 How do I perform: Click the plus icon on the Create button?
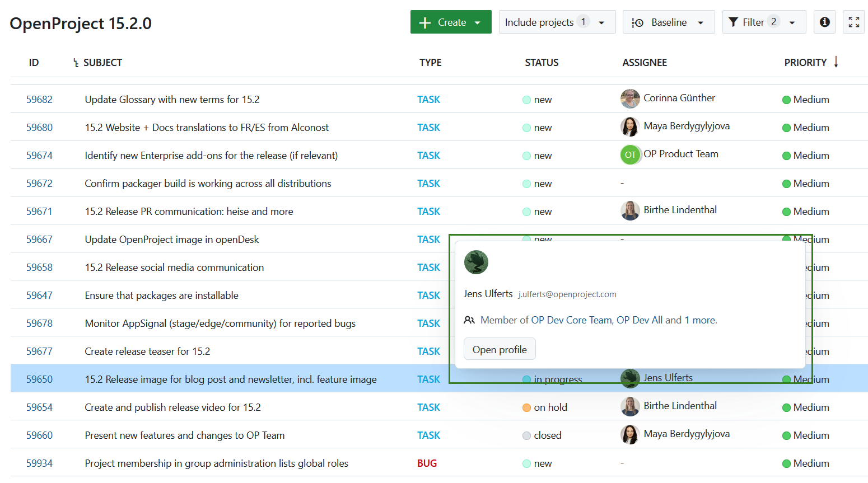click(426, 22)
